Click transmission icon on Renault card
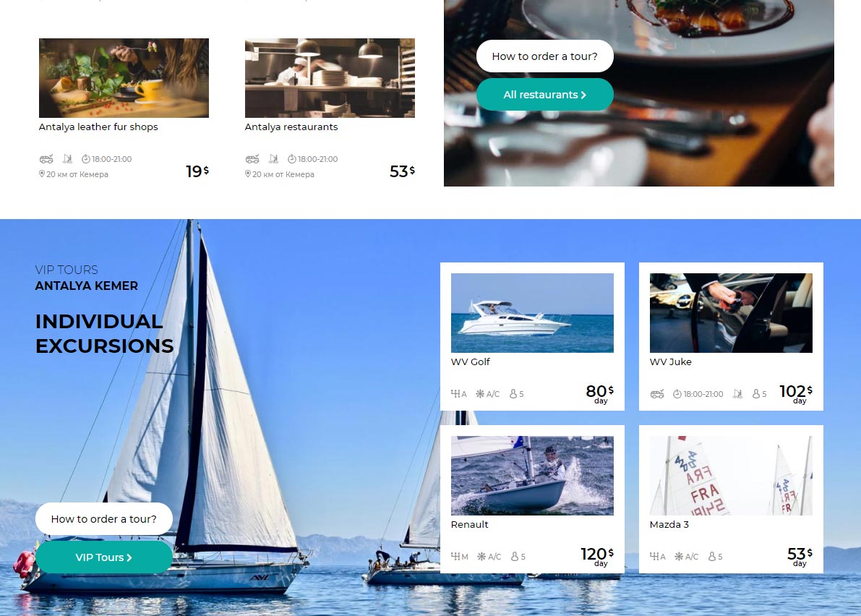The width and height of the screenshot is (861, 616). 455,556
